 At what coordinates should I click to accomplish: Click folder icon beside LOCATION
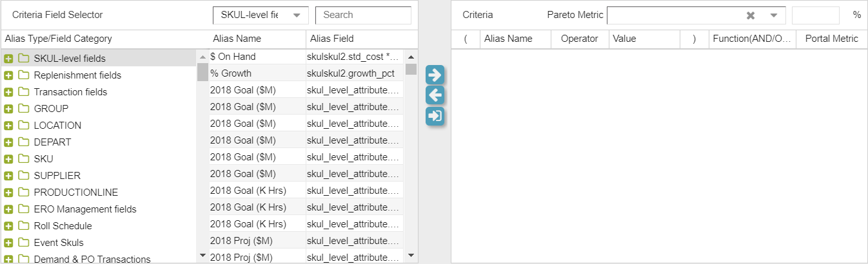(x=24, y=126)
